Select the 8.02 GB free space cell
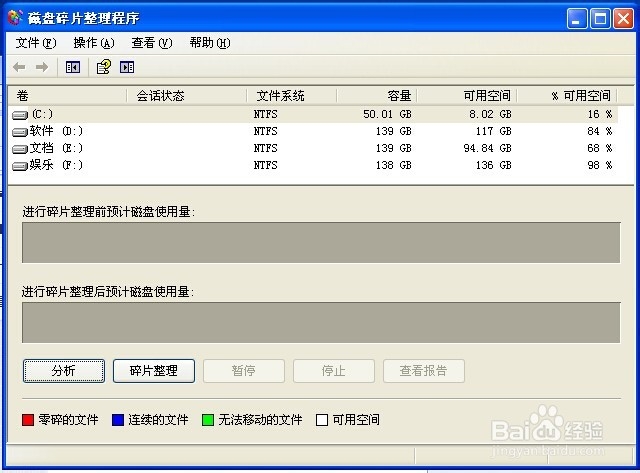 click(x=490, y=114)
